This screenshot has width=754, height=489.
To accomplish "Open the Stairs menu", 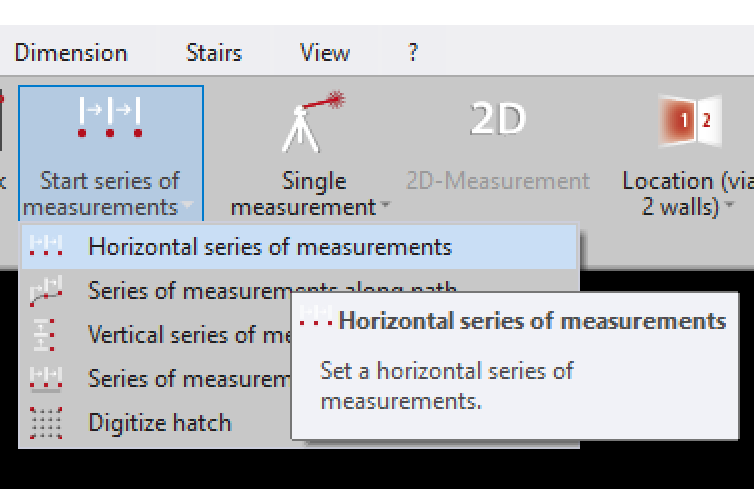I will tap(214, 53).
